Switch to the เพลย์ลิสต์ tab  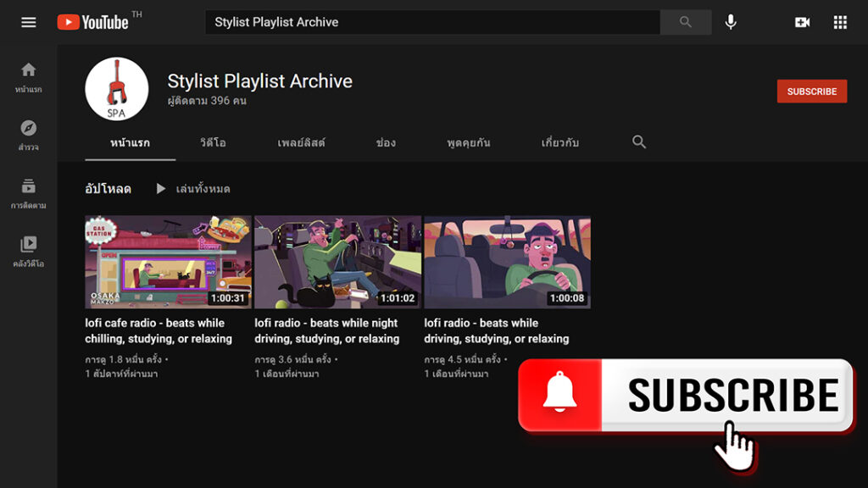point(301,143)
